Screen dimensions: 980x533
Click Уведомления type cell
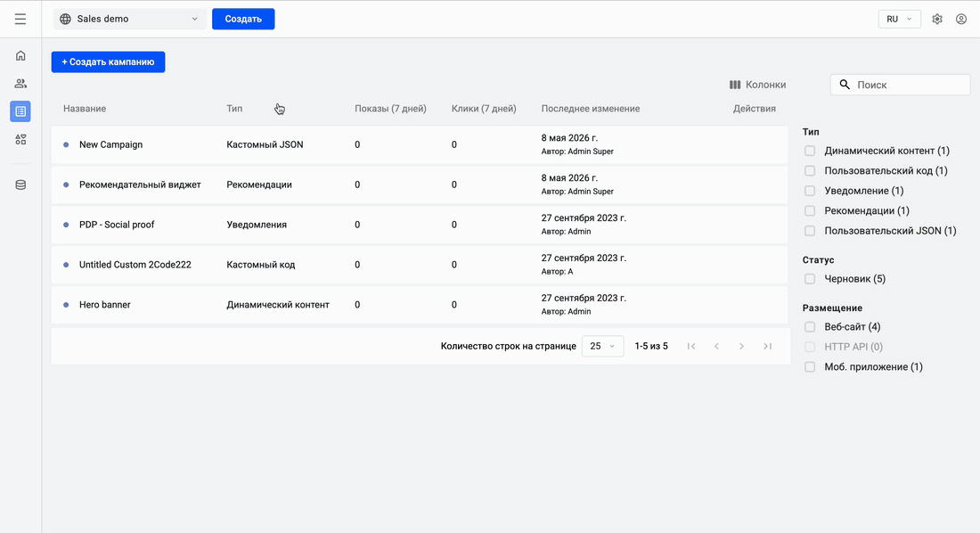[257, 225]
